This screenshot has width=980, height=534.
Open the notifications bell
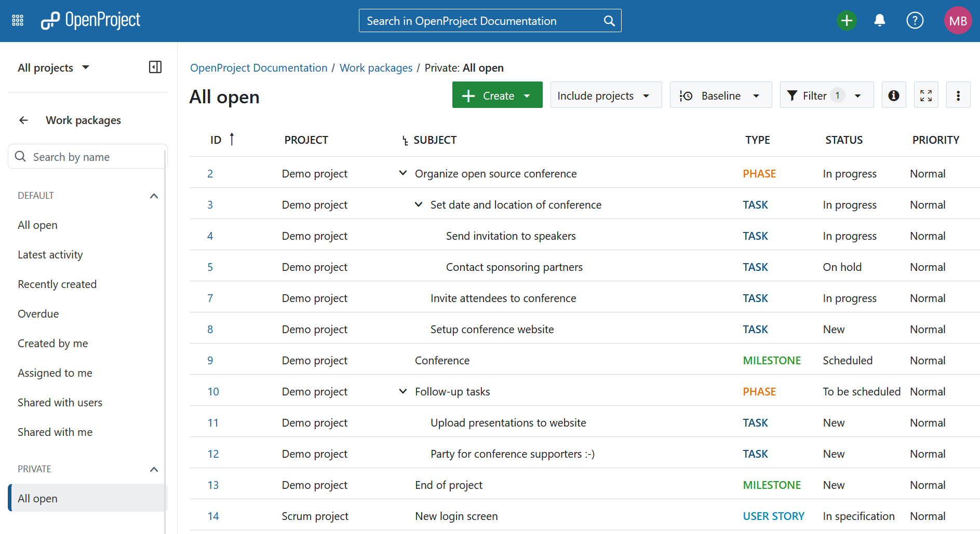(x=880, y=21)
